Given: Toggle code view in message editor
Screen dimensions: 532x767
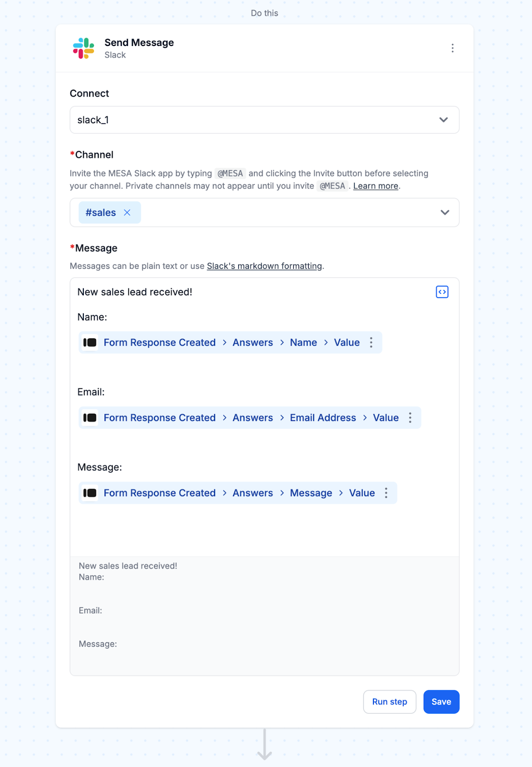Looking at the screenshot, I should click(442, 292).
